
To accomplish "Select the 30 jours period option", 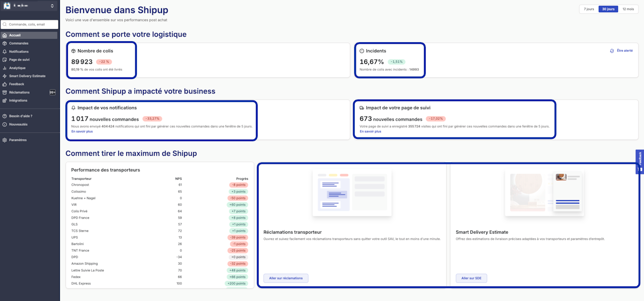I will (608, 9).
